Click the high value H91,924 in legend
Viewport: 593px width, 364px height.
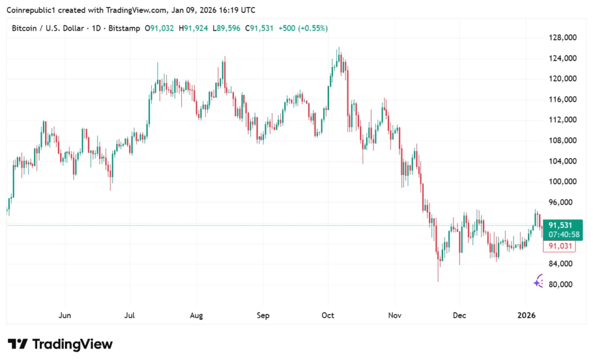(195, 28)
